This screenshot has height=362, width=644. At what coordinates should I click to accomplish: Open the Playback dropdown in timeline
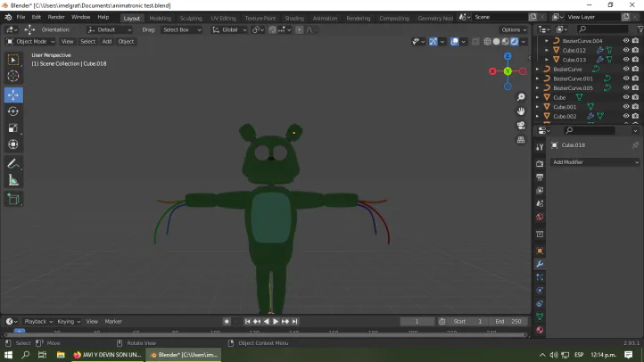pos(38,321)
